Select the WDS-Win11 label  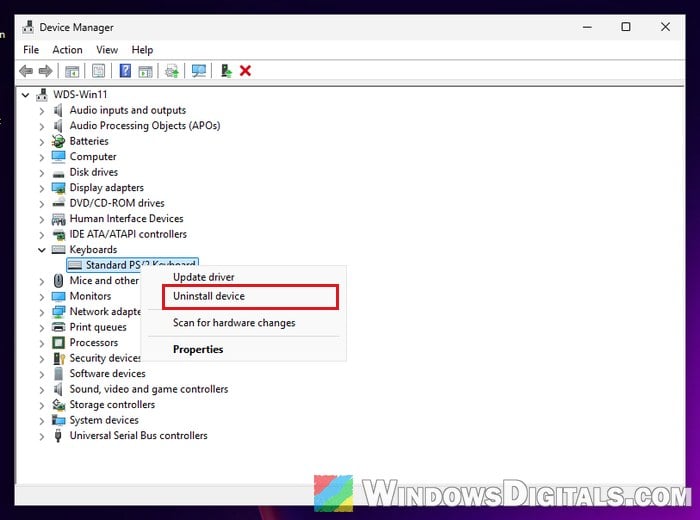coord(80,95)
